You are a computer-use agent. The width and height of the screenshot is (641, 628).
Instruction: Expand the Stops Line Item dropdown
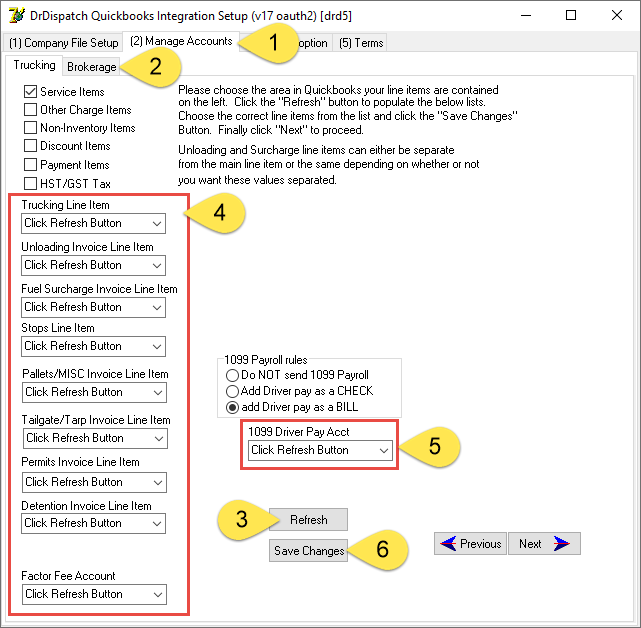pos(93,346)
